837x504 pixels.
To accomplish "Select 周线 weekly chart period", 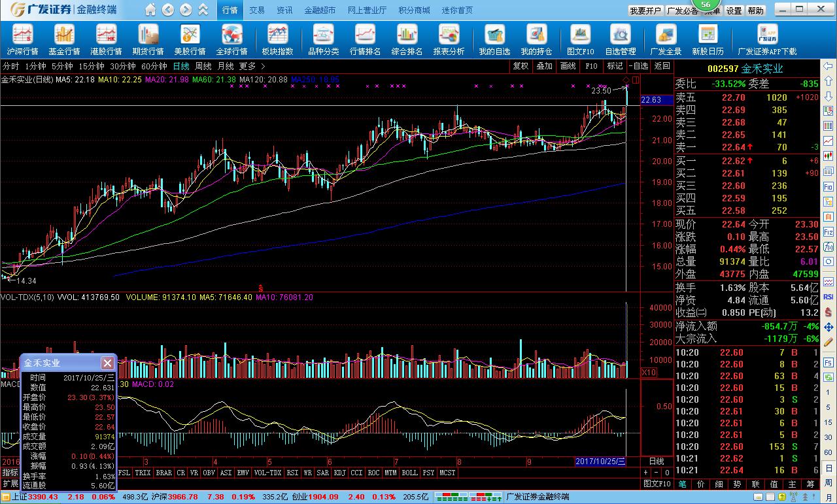I will click(203, 66).
